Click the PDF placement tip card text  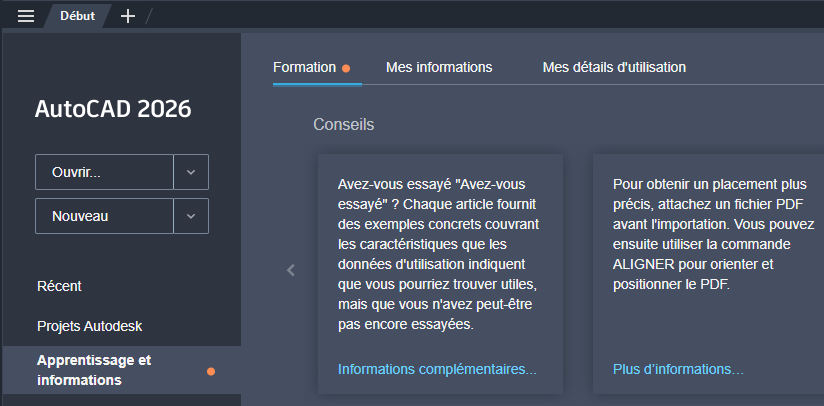(713, 234)
